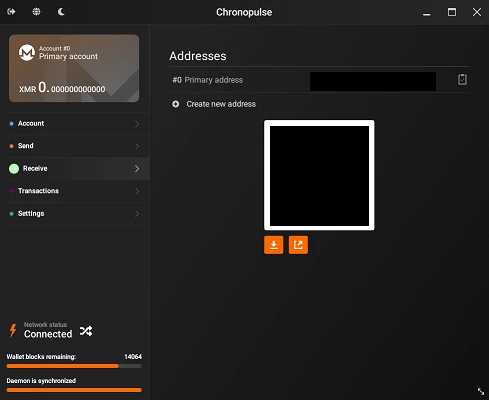Screen dimensions: 489x400
Task: Click the chevron next to Account
Action: point(137,124)
